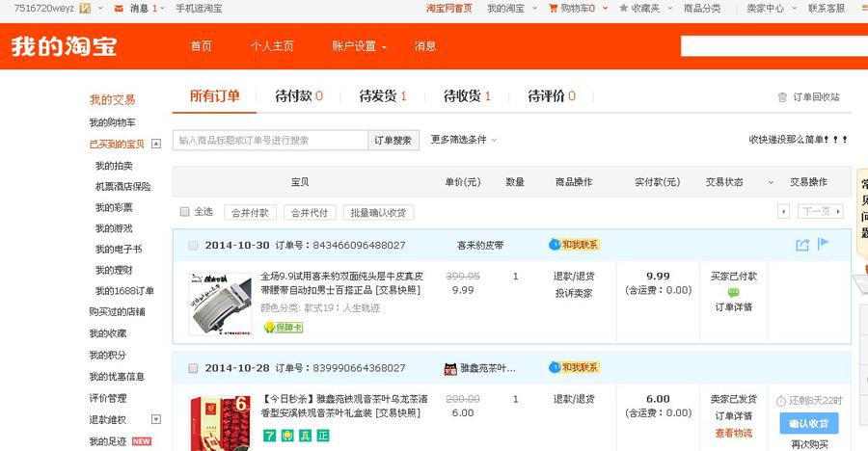Switch to 待发货 tab

(383, 96)
